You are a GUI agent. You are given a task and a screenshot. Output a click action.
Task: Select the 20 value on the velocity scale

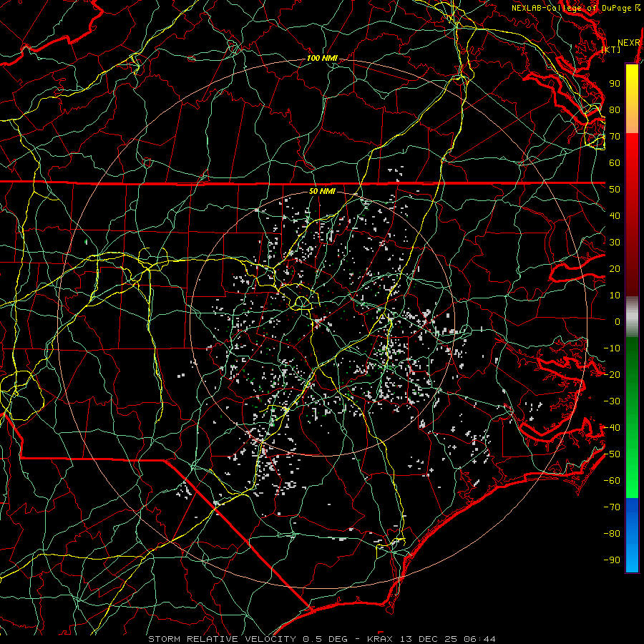point(615,268)
